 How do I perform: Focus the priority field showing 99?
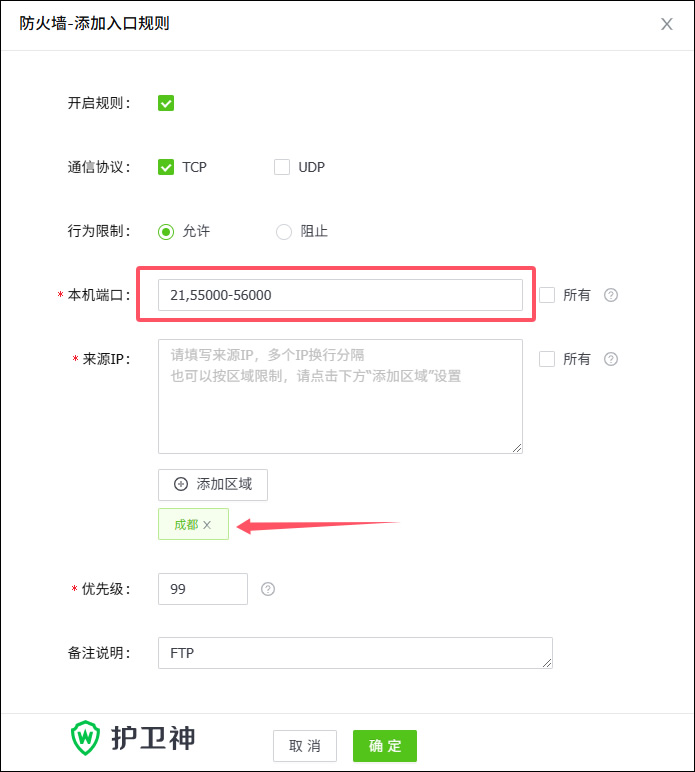(x=203, y=589)
